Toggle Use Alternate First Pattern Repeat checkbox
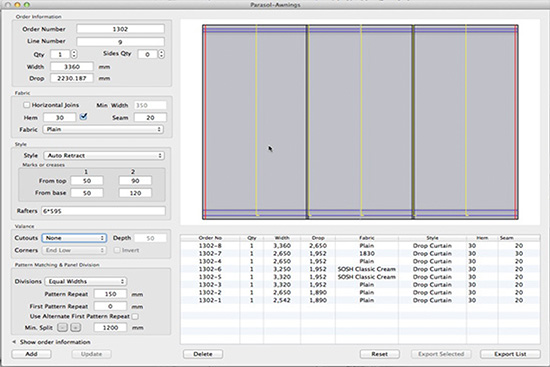The width and height of the screenshot is (550, 367). [x=135, y=316]
